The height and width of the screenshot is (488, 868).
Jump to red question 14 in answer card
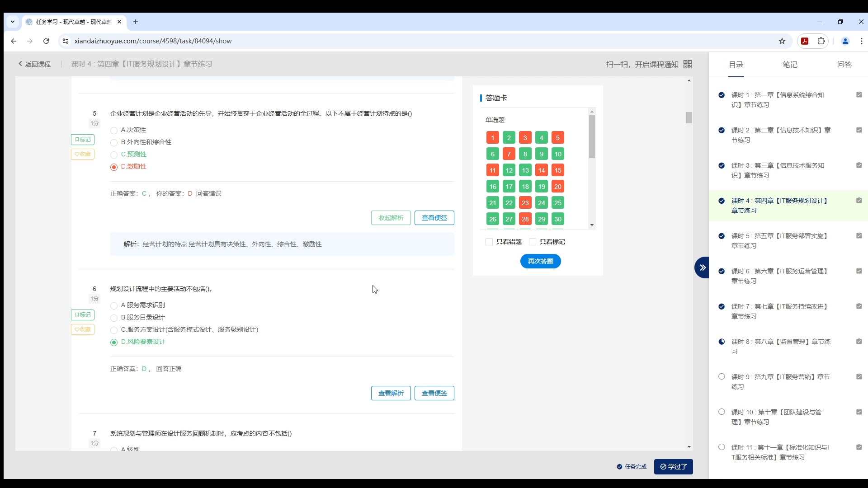coord(542,170)
